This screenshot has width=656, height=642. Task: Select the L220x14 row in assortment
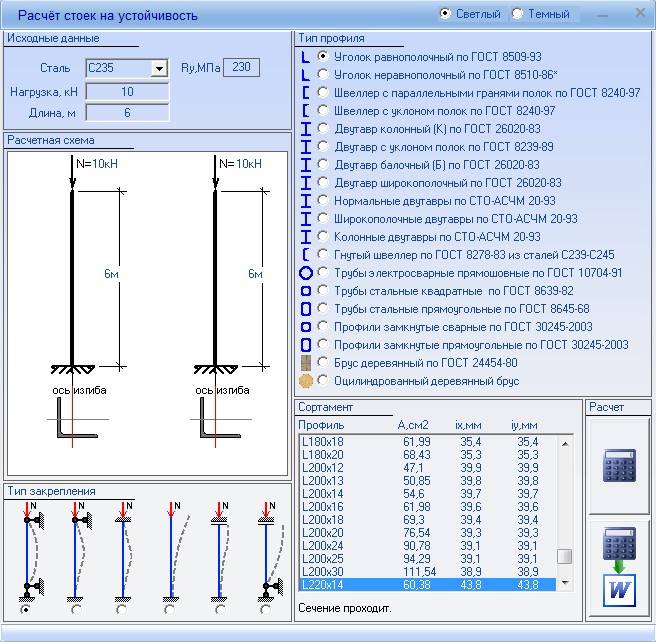428,584
